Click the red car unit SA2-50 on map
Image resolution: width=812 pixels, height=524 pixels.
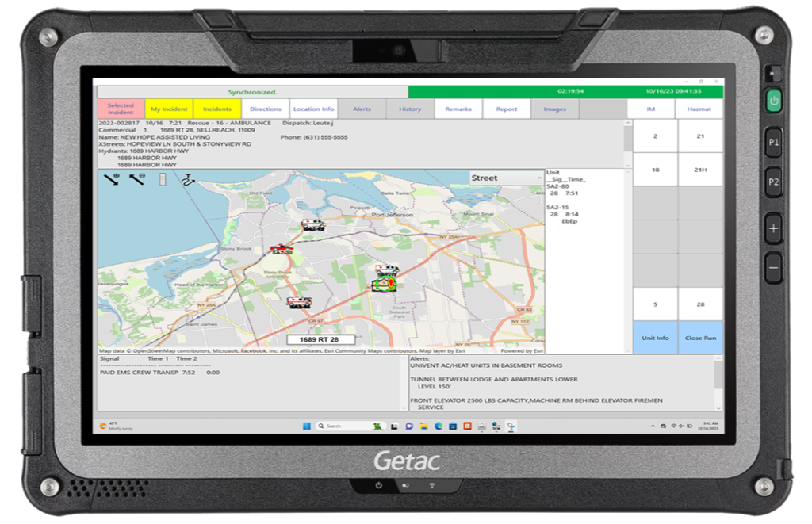click(282, 249)
